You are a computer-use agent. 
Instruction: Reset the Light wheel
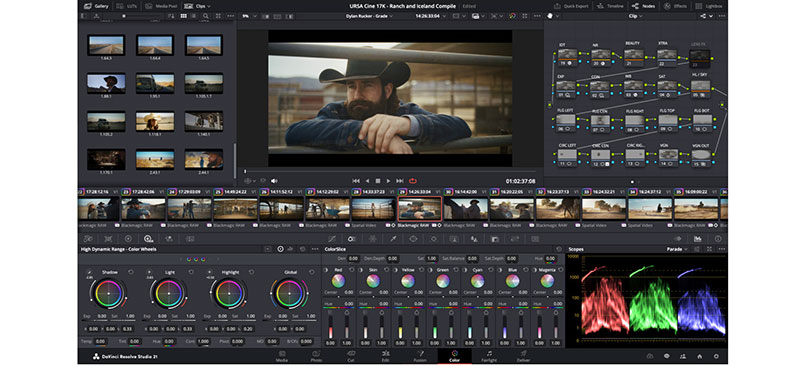point(191,272)
